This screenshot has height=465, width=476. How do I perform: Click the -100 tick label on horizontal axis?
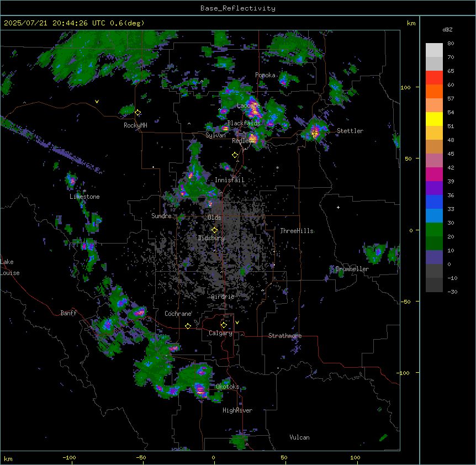70,457
